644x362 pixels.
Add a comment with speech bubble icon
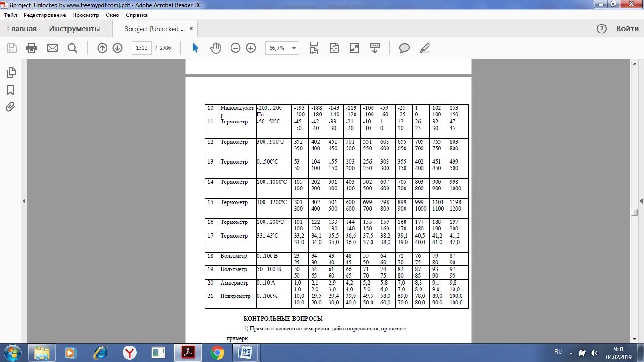(x=404, y=48)
